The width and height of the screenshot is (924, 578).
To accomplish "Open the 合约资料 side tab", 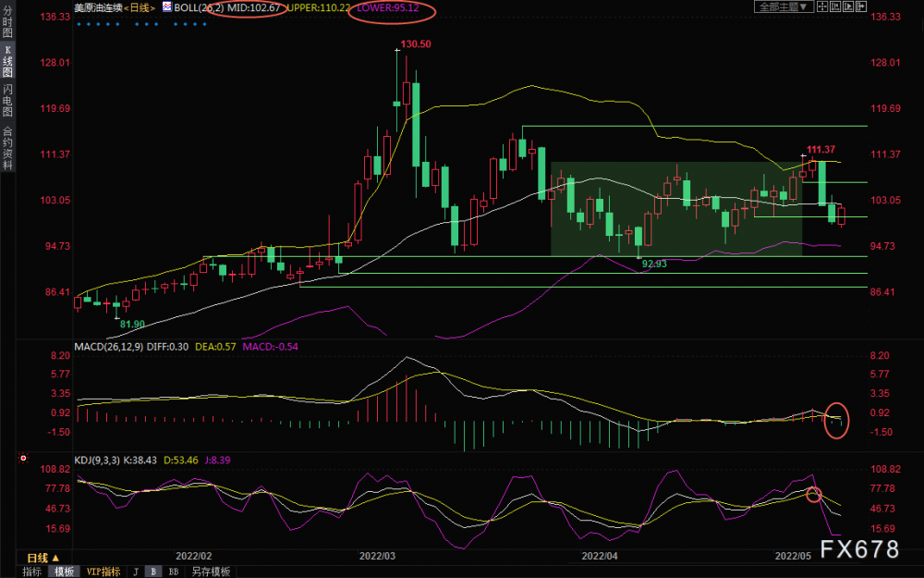I will (7, 148).
